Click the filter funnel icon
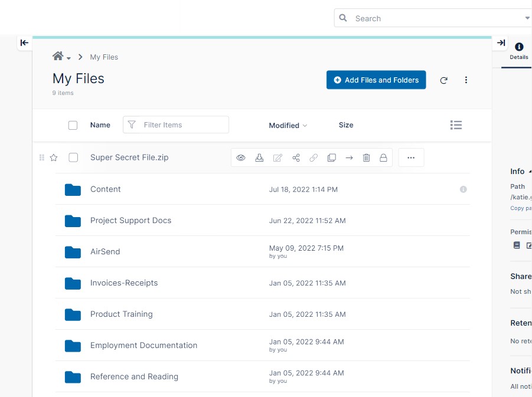 [132, 124]
